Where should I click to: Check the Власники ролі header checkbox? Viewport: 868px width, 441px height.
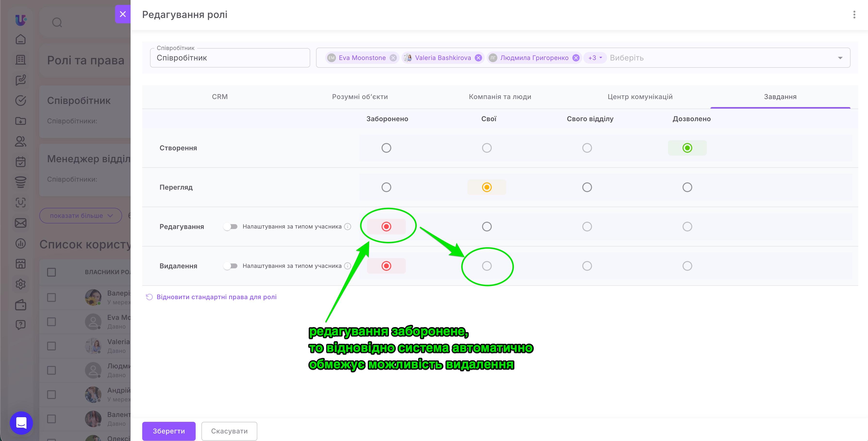point(51,272)
